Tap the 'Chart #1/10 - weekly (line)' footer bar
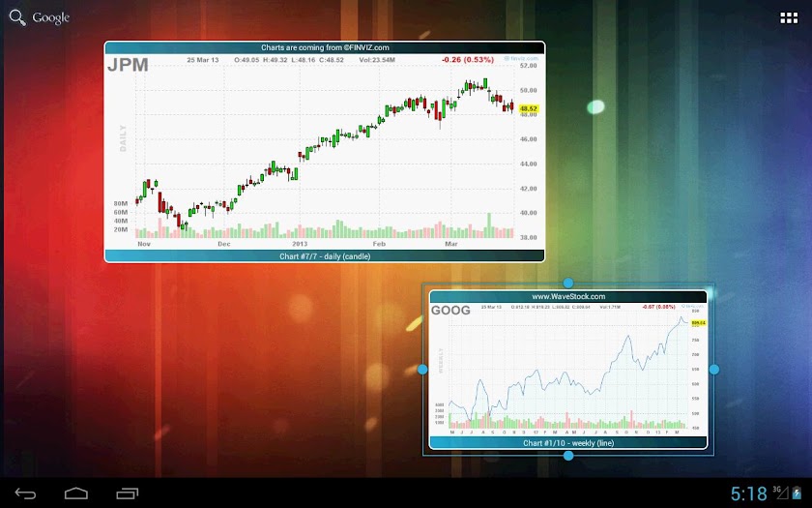812x508 pixels. (x=568, y=443)
